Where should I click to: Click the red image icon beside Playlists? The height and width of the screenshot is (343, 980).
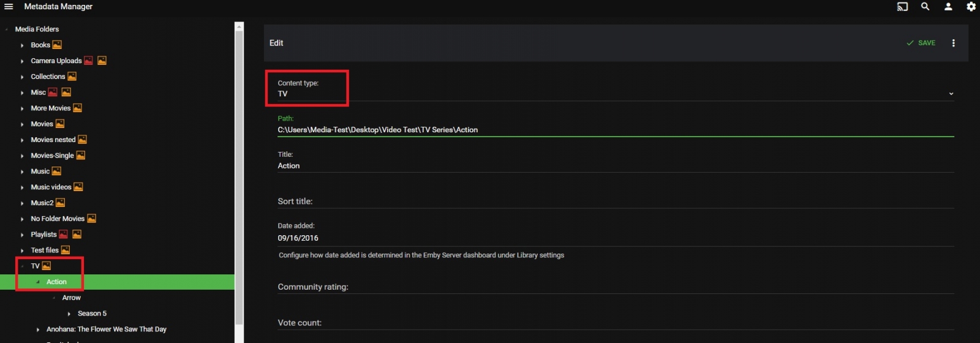pyautogui.click(x=63, y=235)
